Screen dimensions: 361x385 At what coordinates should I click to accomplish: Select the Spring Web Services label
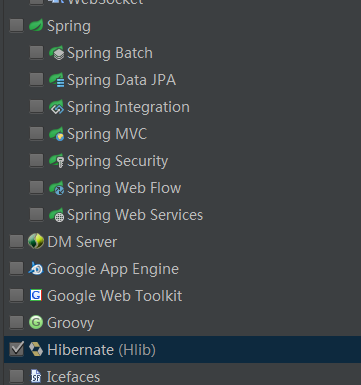point(135,215)
